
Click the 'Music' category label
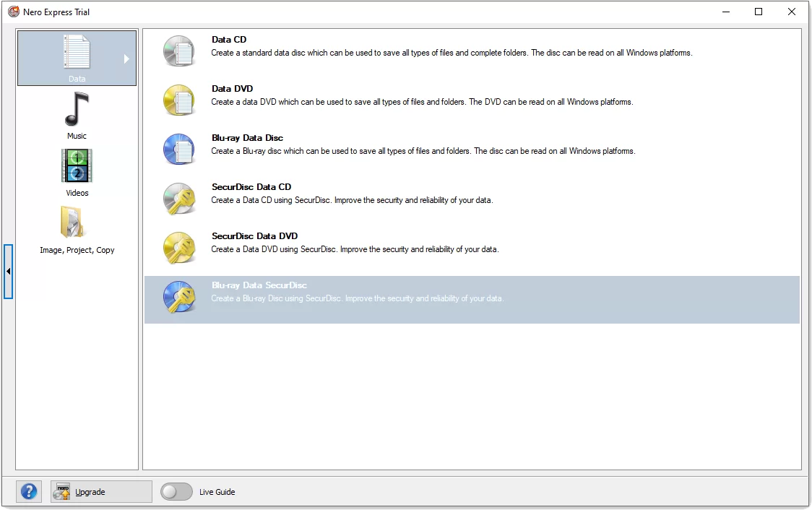77,136
